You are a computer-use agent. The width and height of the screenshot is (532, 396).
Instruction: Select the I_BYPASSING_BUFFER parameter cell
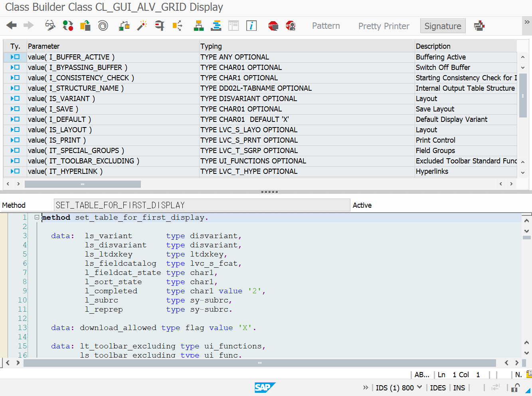coord(113,68)
